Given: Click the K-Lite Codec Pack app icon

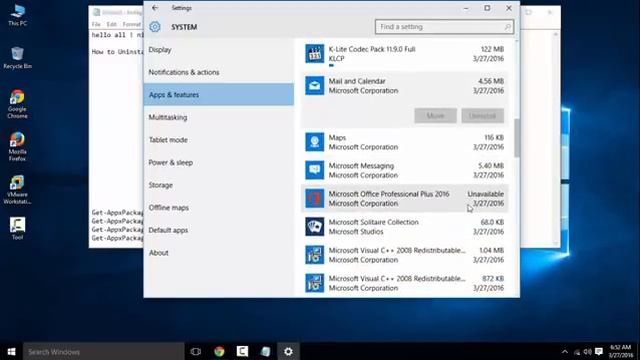Looking at the screenshot, I should pos(315,54).
